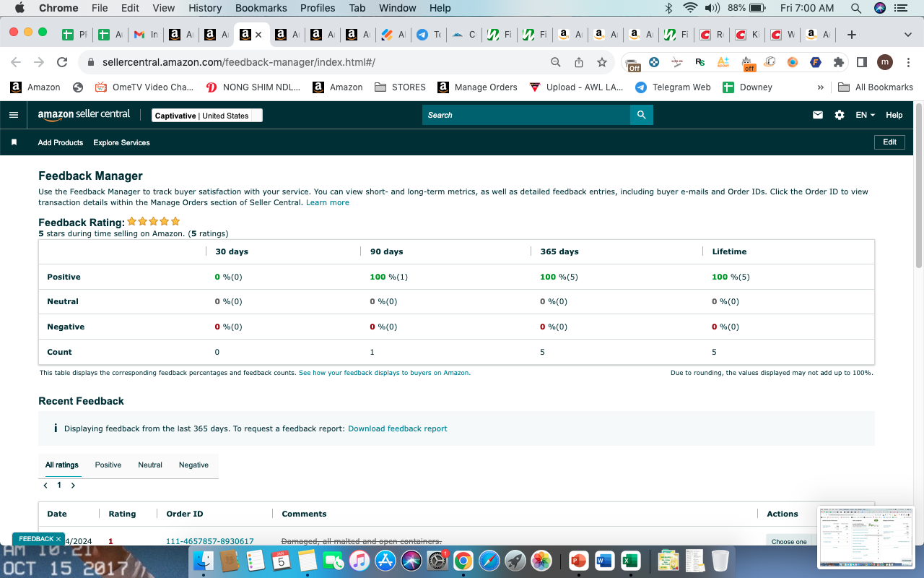Open the Chrome tab search chevron

[x=907, y=34]
